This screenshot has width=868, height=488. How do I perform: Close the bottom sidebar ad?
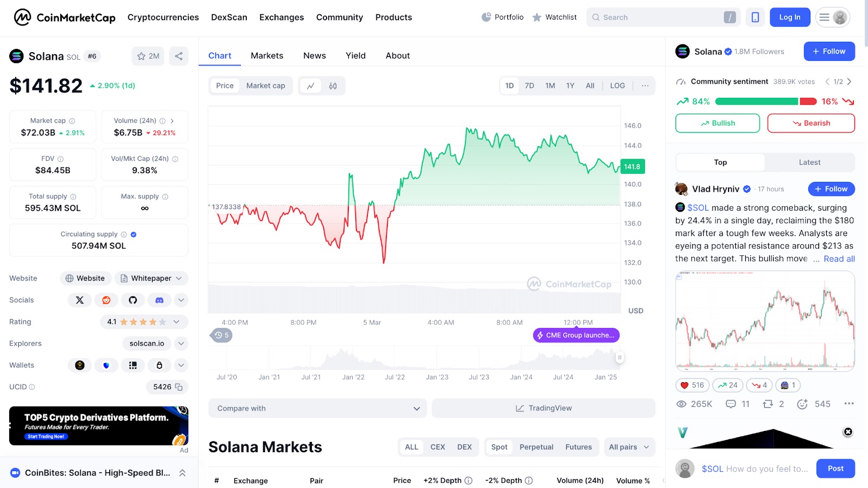point(848,432)
